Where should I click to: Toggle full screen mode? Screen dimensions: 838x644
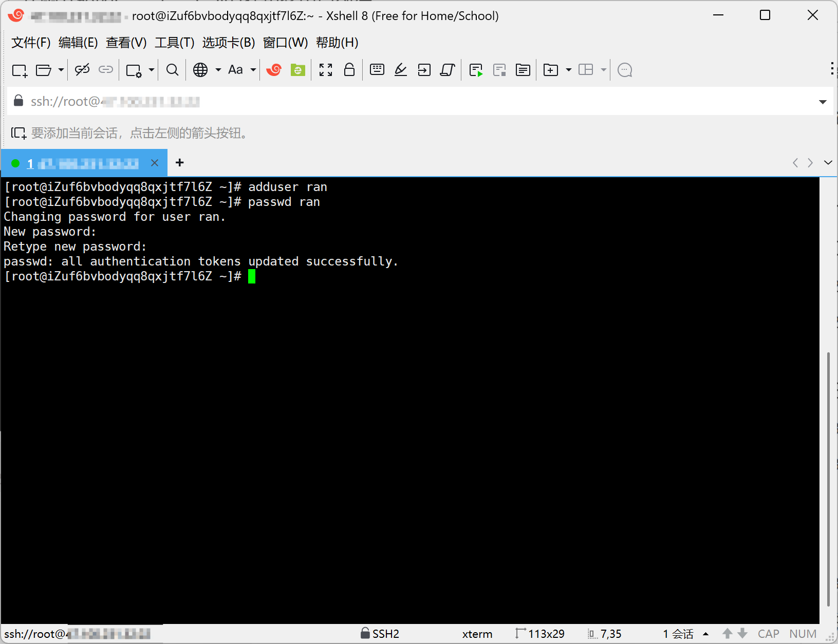pyautogui.click(x=326, y=70)
